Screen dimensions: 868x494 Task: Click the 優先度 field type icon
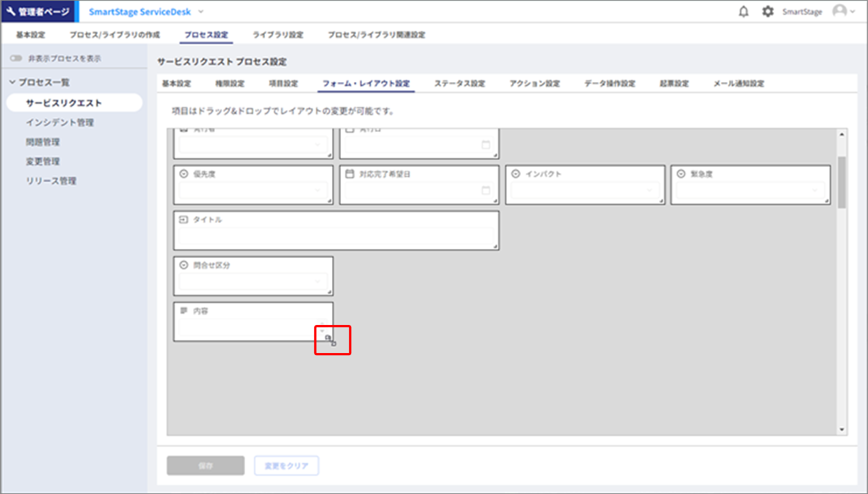coord(183,174)
